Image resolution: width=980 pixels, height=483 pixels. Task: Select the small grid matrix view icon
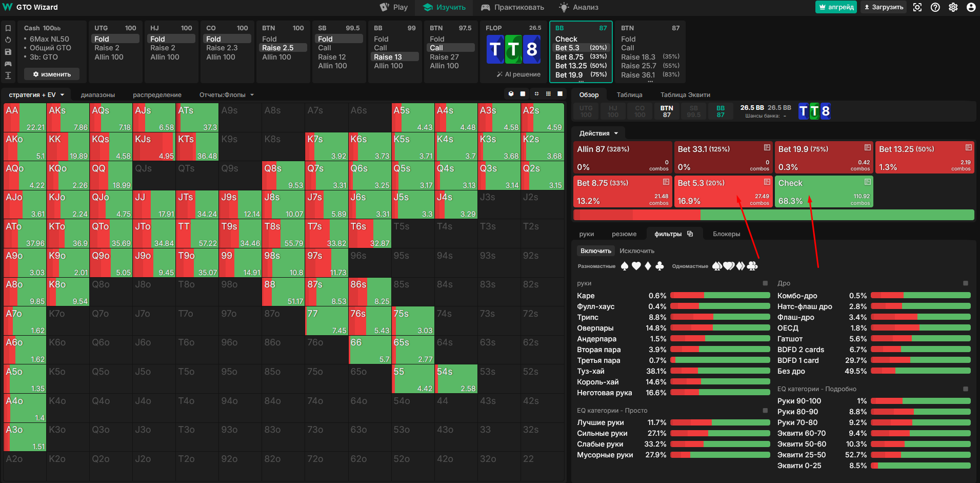click(x=548, y=94)
